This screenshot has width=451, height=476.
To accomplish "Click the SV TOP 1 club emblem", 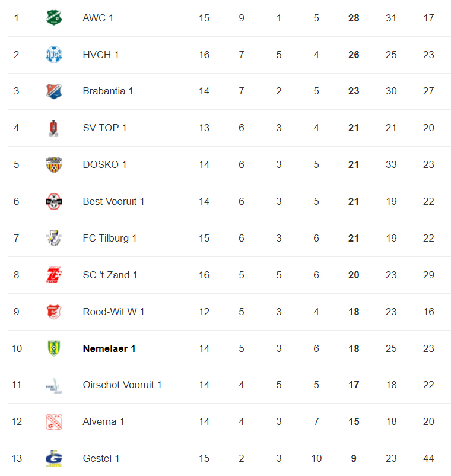I will pos(54,128).
